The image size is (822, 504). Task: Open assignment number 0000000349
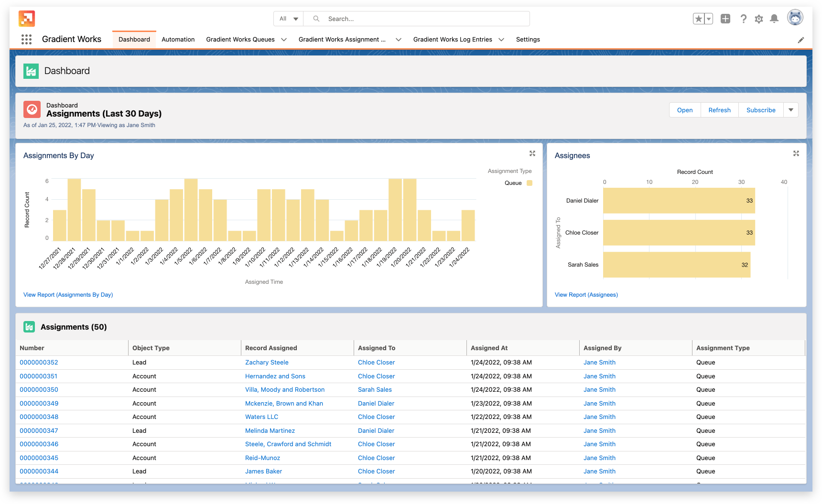click(39, 404)
